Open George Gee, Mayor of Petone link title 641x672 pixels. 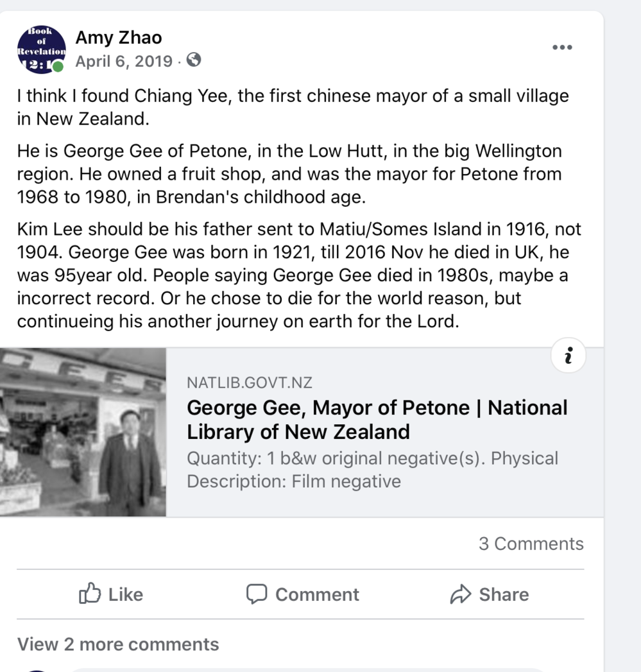coord(377,419)
